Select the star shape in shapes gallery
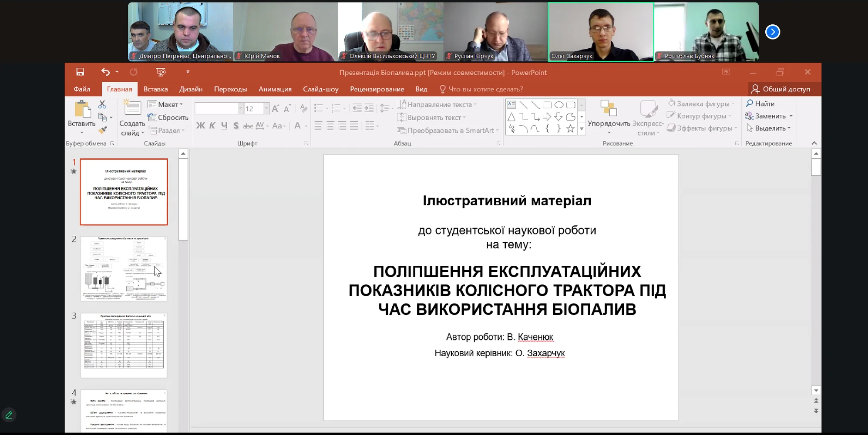Screen dimensions: 868x435 pos(570,129)
